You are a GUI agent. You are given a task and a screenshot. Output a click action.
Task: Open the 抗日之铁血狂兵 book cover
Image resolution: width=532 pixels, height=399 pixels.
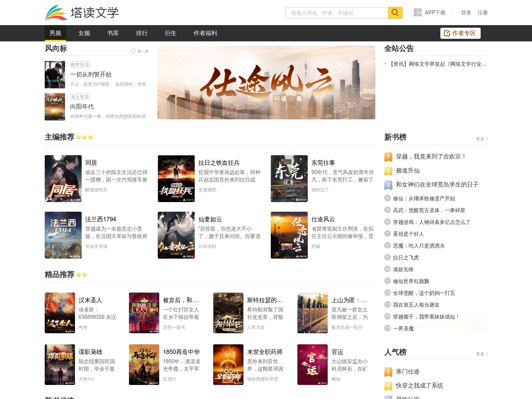point(176,179)
